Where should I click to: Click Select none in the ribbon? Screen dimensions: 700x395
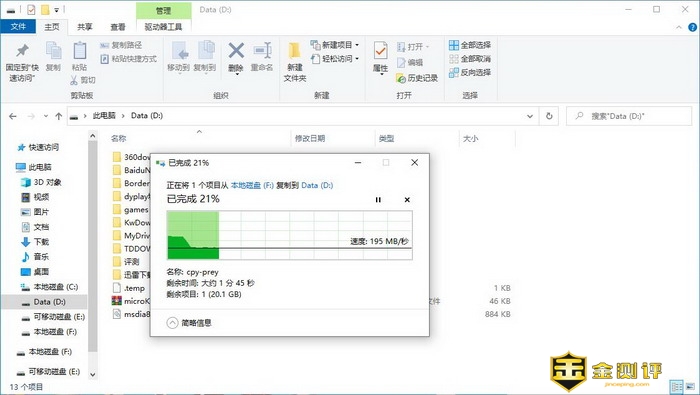pos(470,58)
